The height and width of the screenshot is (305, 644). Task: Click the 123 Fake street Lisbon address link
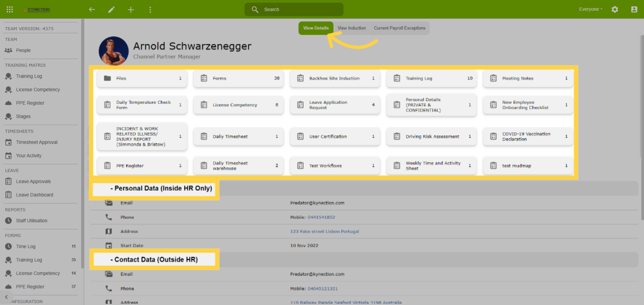(324, 231)
